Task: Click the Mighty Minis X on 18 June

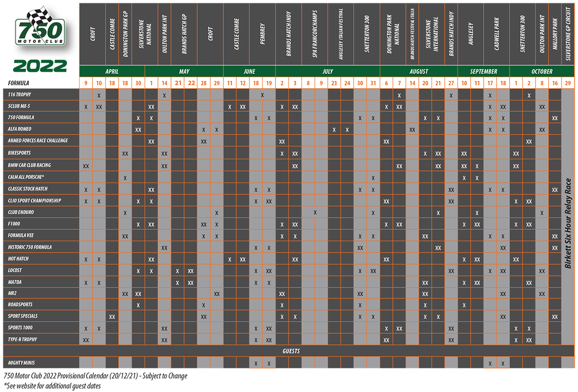Action: [256, 364]
